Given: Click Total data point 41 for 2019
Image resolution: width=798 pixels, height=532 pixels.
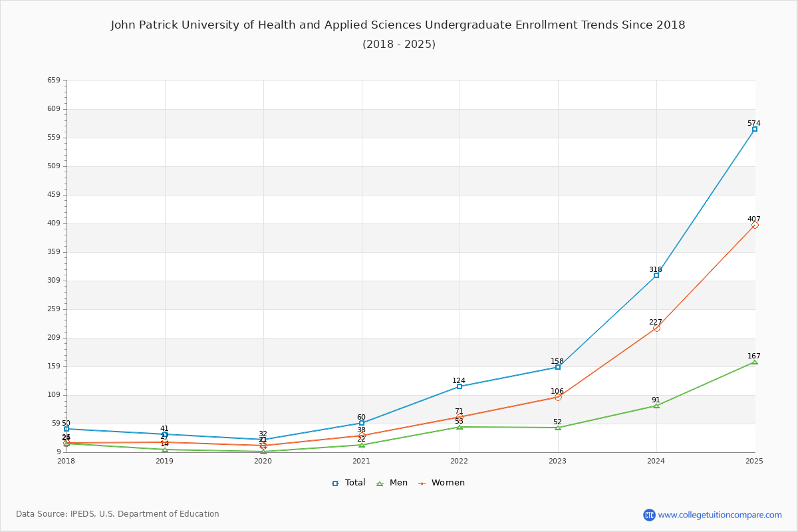Looking at the screenshot, I should click(165, 434).
